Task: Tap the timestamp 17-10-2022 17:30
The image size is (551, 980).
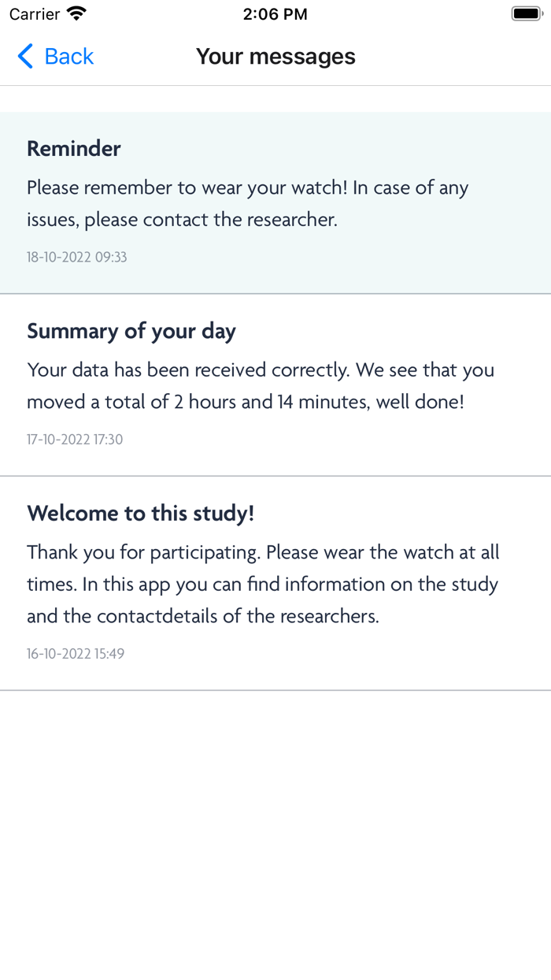Action: coord(76,440)
